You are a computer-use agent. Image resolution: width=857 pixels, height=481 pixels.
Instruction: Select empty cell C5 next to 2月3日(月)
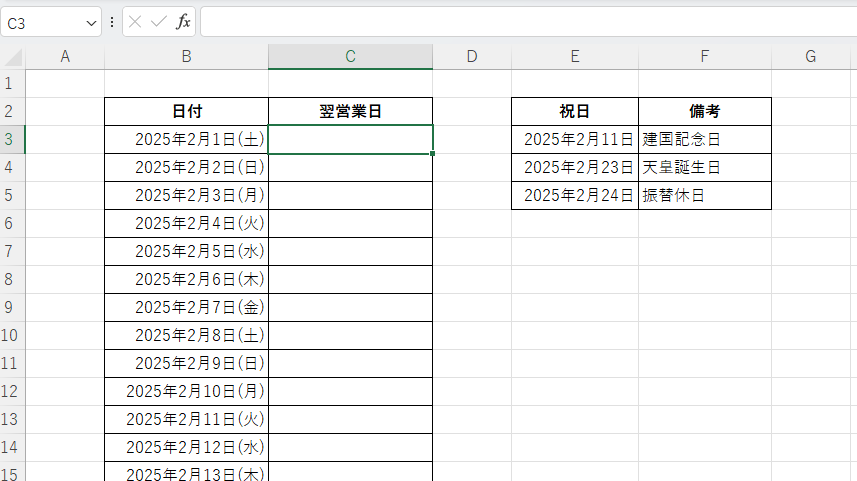pyautogui.click(x=350, y=195)
